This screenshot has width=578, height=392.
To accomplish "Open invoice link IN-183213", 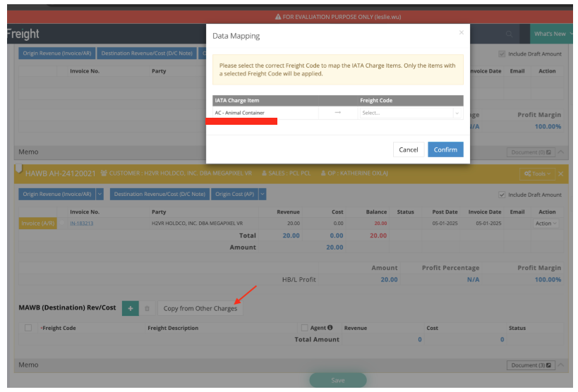I will coord(81,223).
